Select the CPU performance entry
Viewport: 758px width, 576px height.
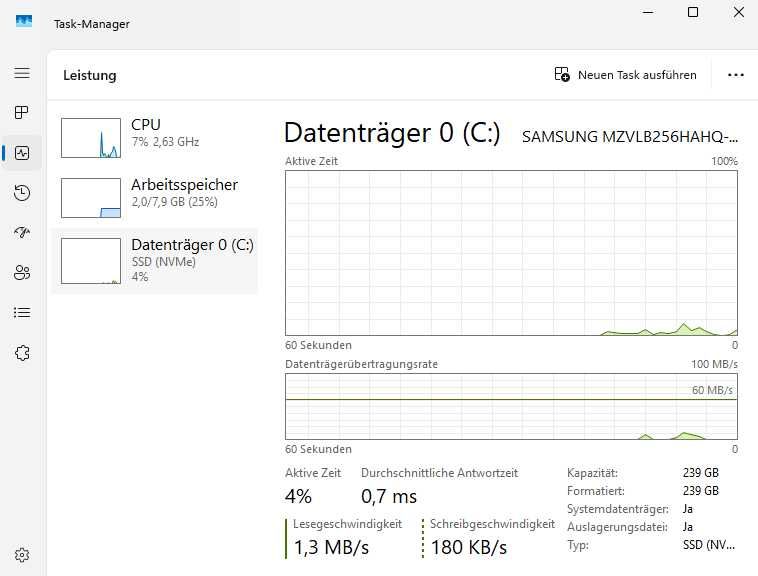click(155, 136)
